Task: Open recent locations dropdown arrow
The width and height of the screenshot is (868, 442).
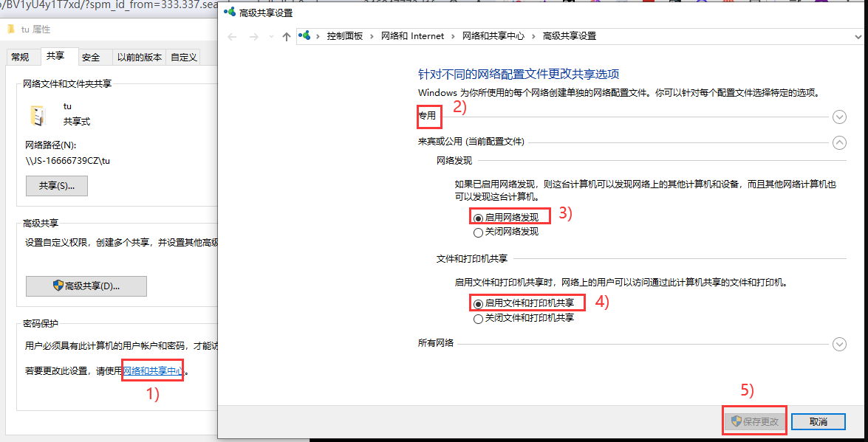Action: coord(270,36)
